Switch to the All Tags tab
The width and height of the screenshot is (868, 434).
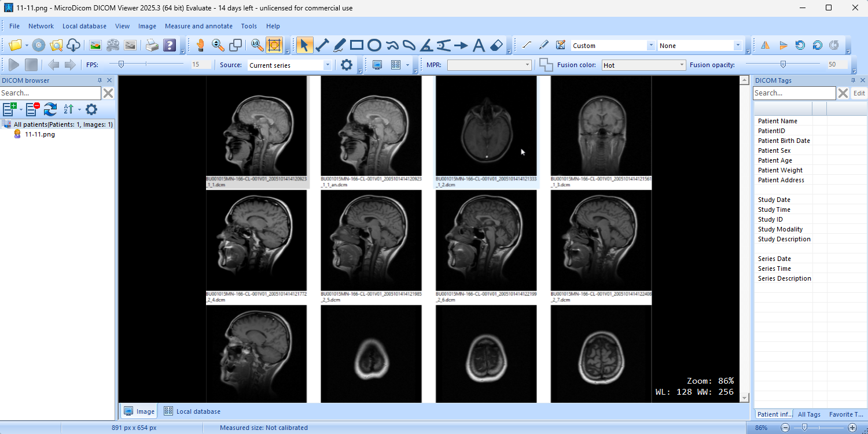pyautogui.click(x=809, y=414)
